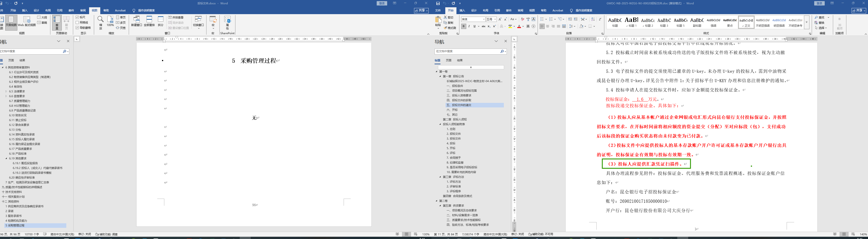Open 插入 tab in the right window
Image resolution: width=868 pixels, height=239 pixels.
(462, 10)
